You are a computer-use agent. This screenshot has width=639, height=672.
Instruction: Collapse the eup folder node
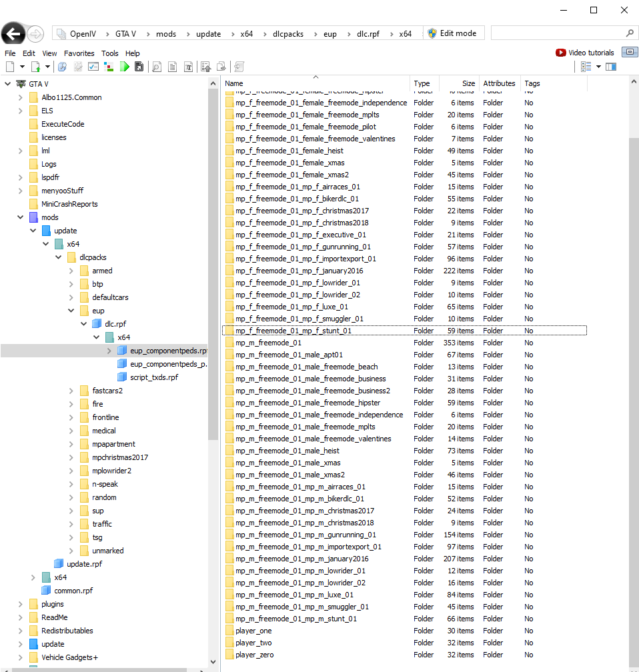point(71,311)
